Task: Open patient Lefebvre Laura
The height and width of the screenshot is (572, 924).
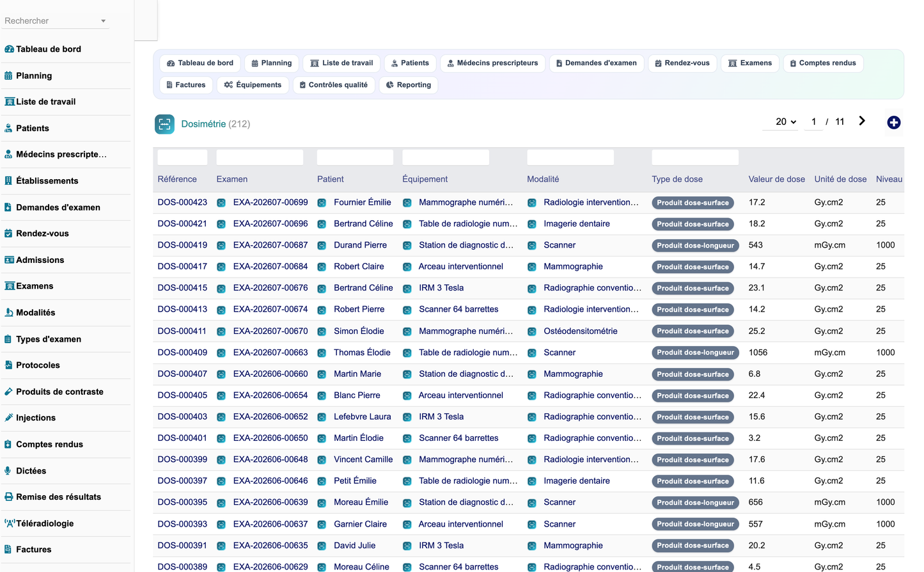Action: tap(362, 417)
